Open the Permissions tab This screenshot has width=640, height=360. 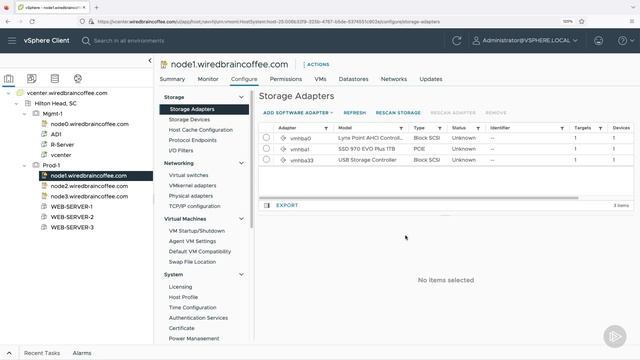pos(286,79)
